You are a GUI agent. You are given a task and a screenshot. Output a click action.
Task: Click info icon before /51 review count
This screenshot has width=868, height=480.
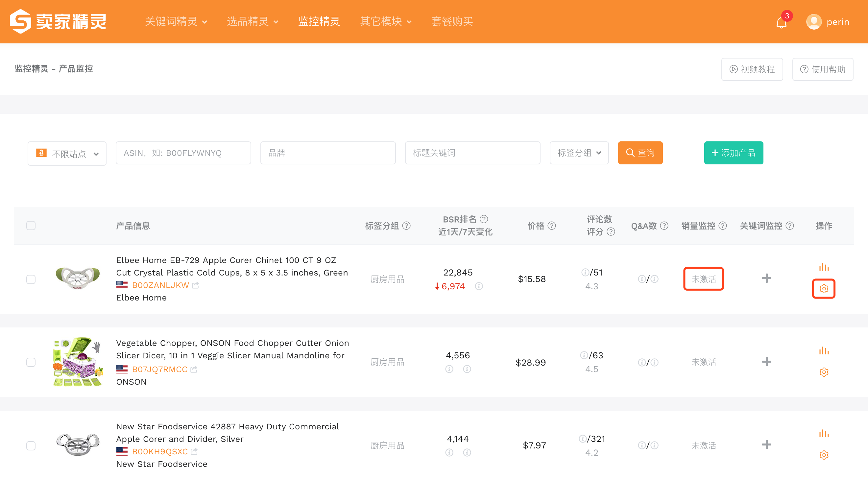(x=585, y=272)
